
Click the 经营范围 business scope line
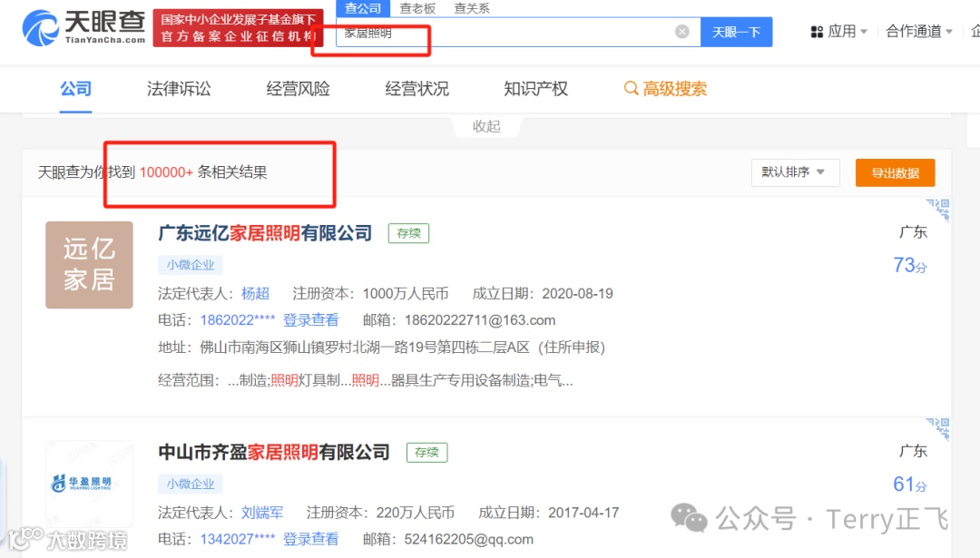pos(366,380)
